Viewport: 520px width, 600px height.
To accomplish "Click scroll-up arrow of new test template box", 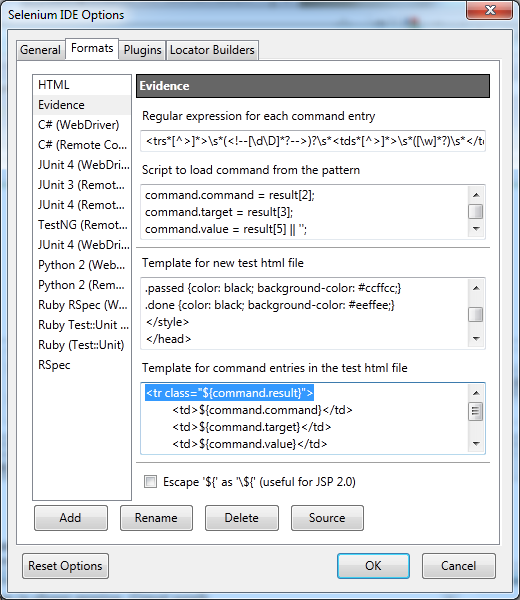I will pyautogui.click(x=476, y=288).
